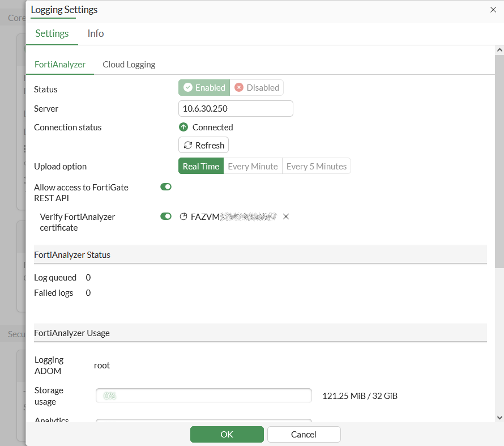Toggle Verify FortiAnalyzer certificate switch

(166, 216)
